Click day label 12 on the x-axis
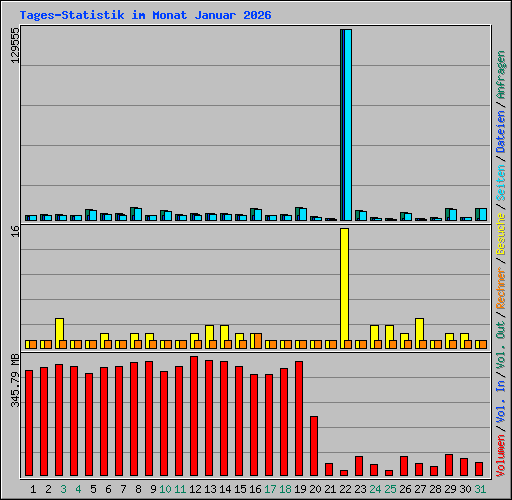This screenshot has width=512, height=500. 195,489
